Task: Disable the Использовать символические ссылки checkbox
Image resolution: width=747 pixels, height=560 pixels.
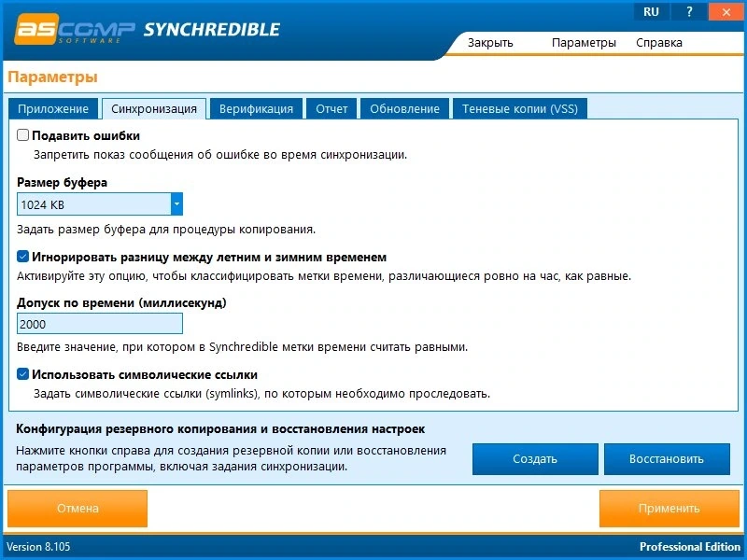Action: (22, 374)
